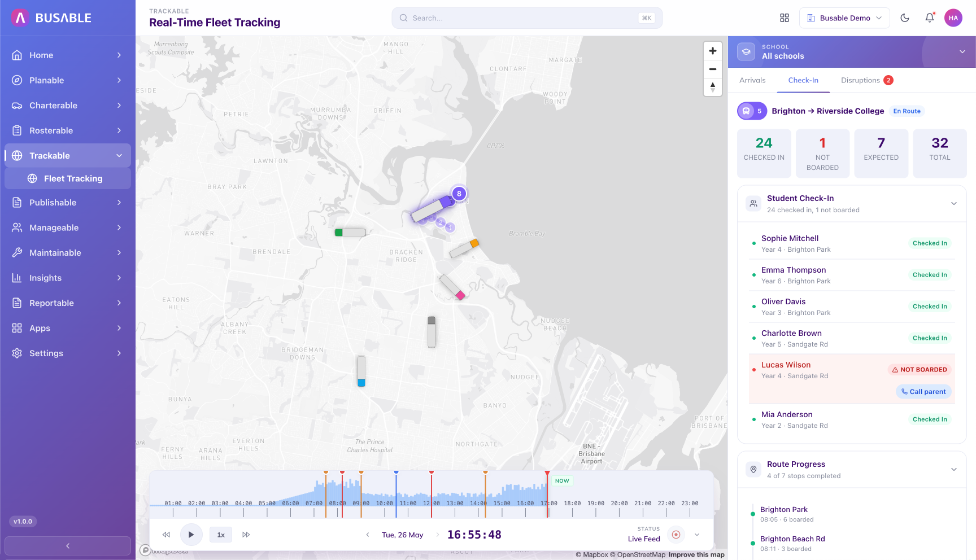Expand the Planable sidebar menu
The image size is (976, 560).
point(68,80)
